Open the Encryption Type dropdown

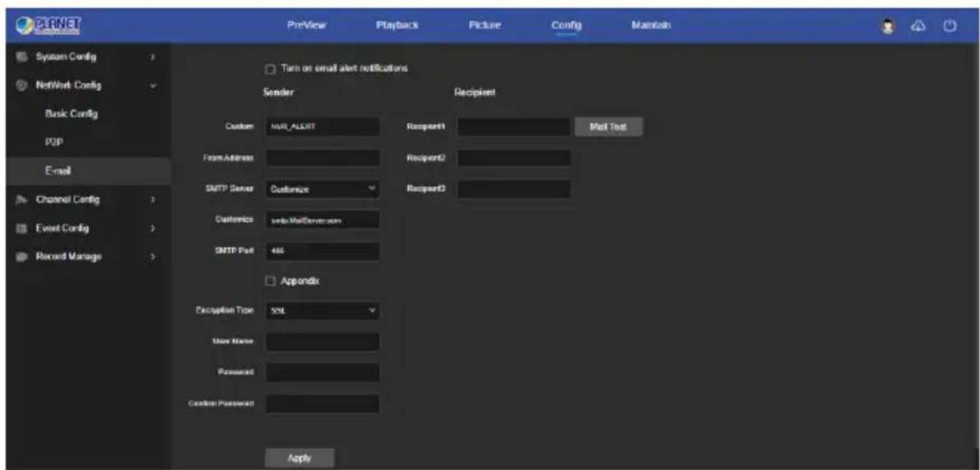coord(322,311)
